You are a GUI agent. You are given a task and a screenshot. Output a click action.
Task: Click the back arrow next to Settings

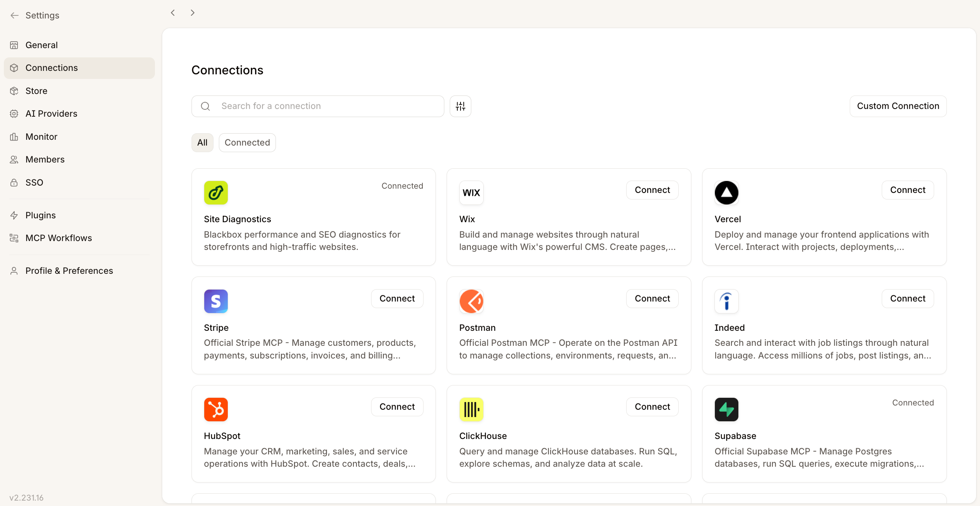click(x=15, y=15)
